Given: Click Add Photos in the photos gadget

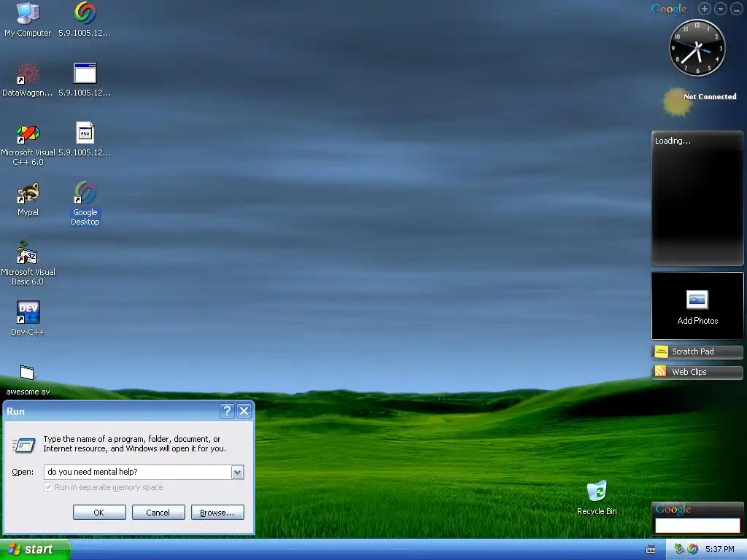Looking at the screenshot, I should 697,306.
